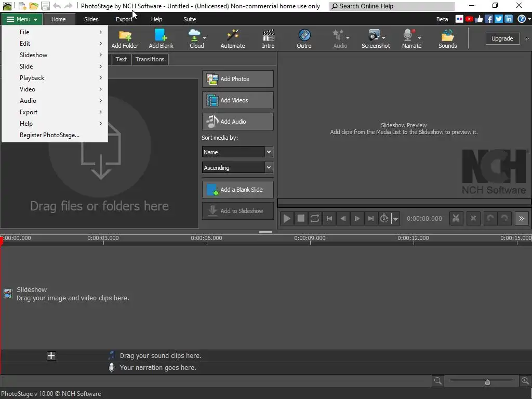The width and height of the screenshot is (532, 399).
Task: Expand the File submenu
Action: point(55,32)
